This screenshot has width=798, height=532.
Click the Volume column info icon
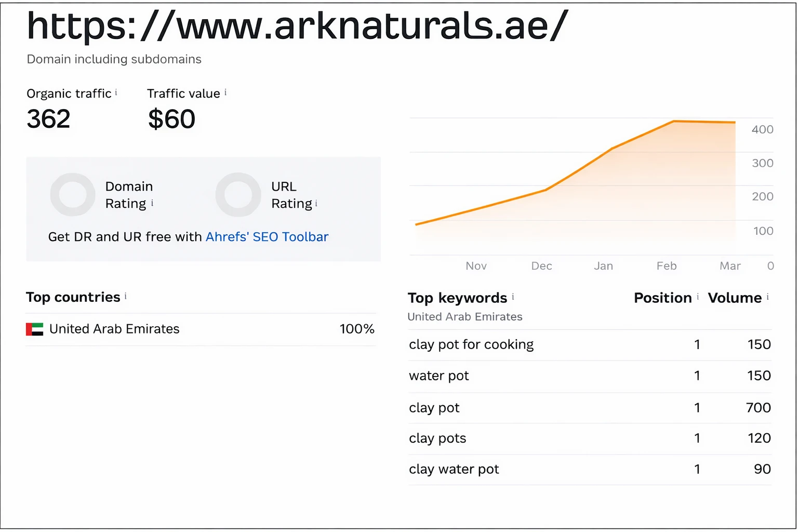768,296
